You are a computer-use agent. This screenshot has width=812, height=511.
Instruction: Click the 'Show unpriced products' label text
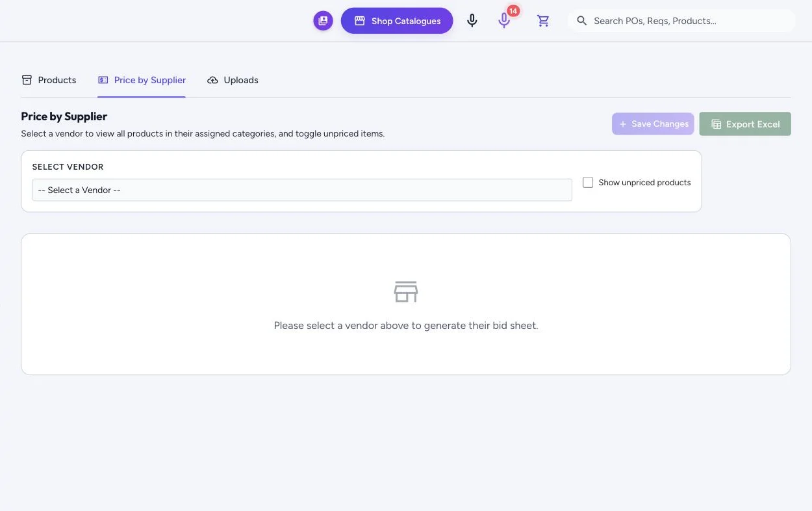[644, 183]
